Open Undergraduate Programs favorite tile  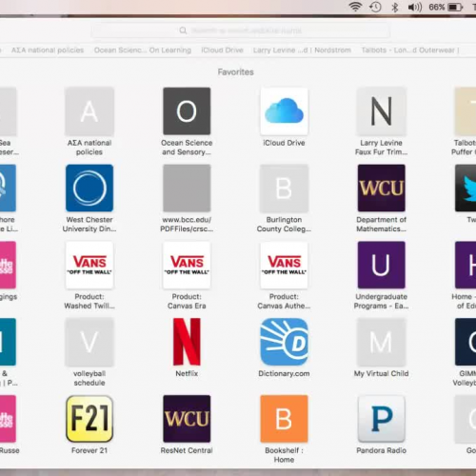click(381, 266)
